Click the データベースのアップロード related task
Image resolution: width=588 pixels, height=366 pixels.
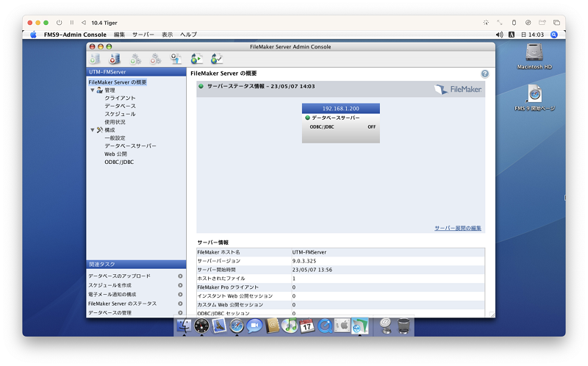[119, 276]
